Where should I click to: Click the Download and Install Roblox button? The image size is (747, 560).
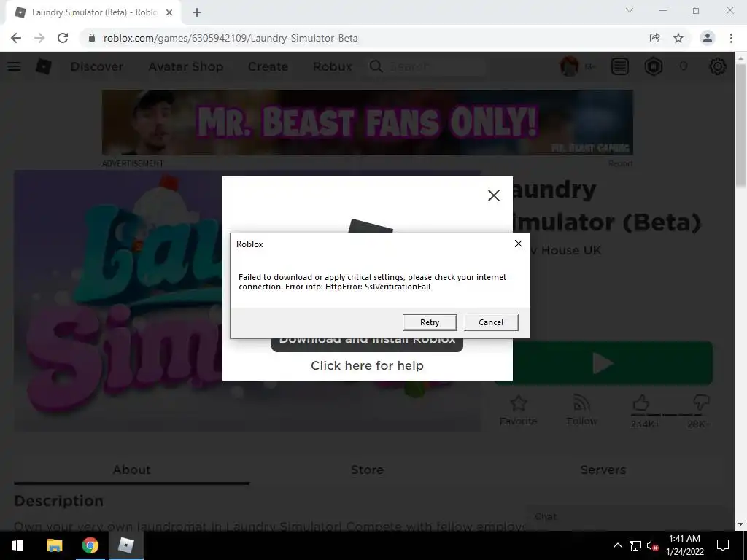[x=368, y=345]
